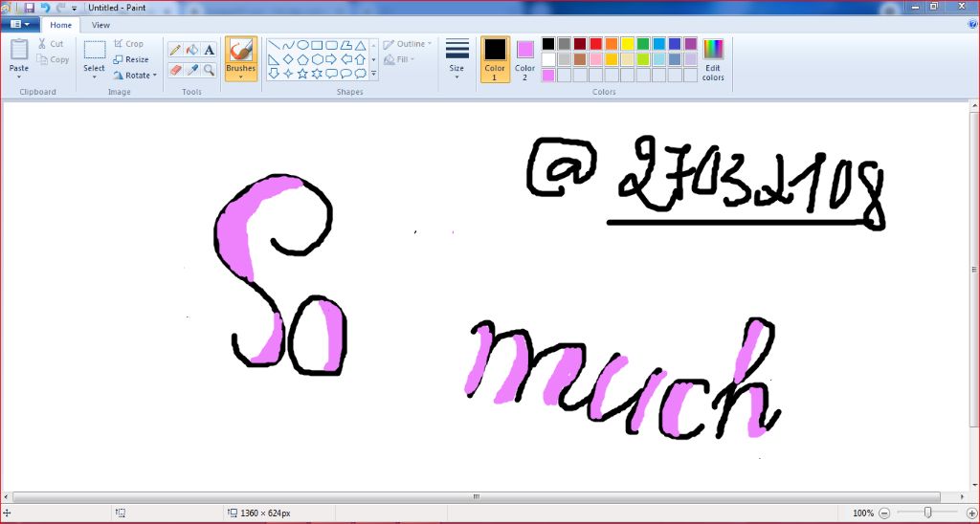Activate Color 1 foreground selector
The height and width of the screenshot is (524, 980).
495,58
